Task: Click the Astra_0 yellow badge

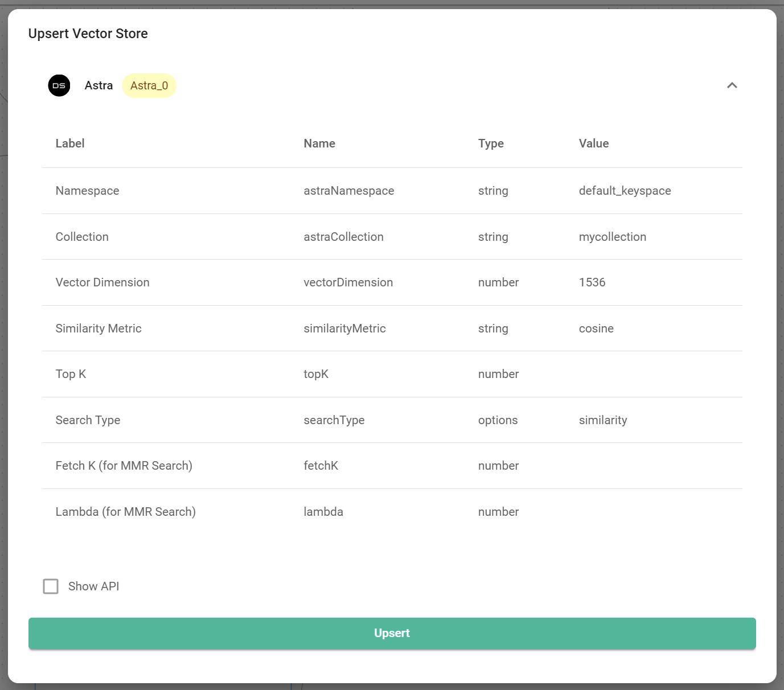Action: click(149, 86)
